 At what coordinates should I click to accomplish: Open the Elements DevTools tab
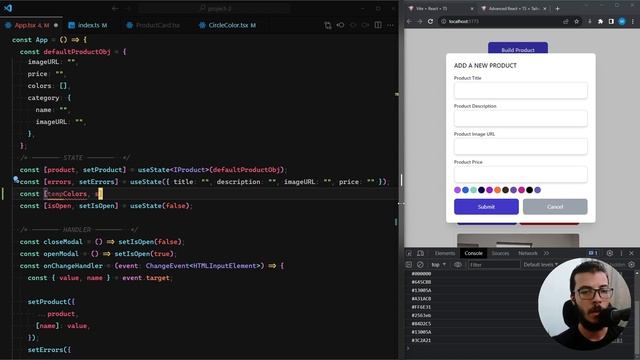click(x=444, y=253)
